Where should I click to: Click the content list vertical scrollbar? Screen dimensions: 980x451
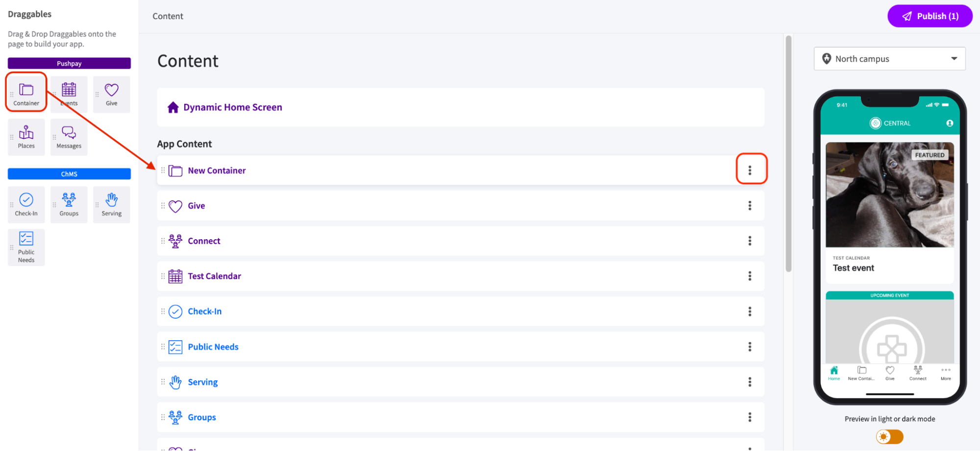pyautogui.click(x=788, y=153)
